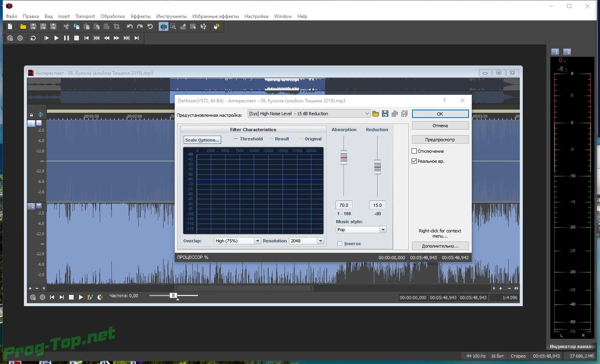Click the Отмена cancel button
The height and width of the screenshot is (364, 600).
(x=440, y=125)
